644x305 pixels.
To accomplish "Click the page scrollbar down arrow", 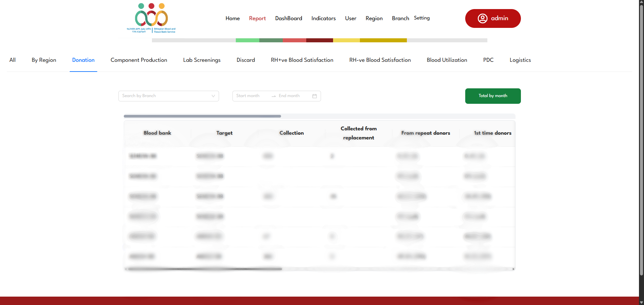I will point(641,302).
